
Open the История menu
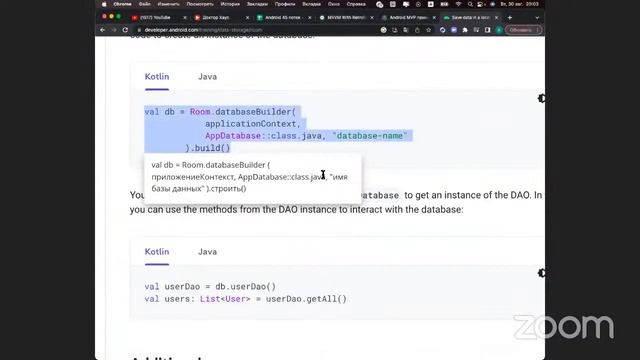[230, 4]
